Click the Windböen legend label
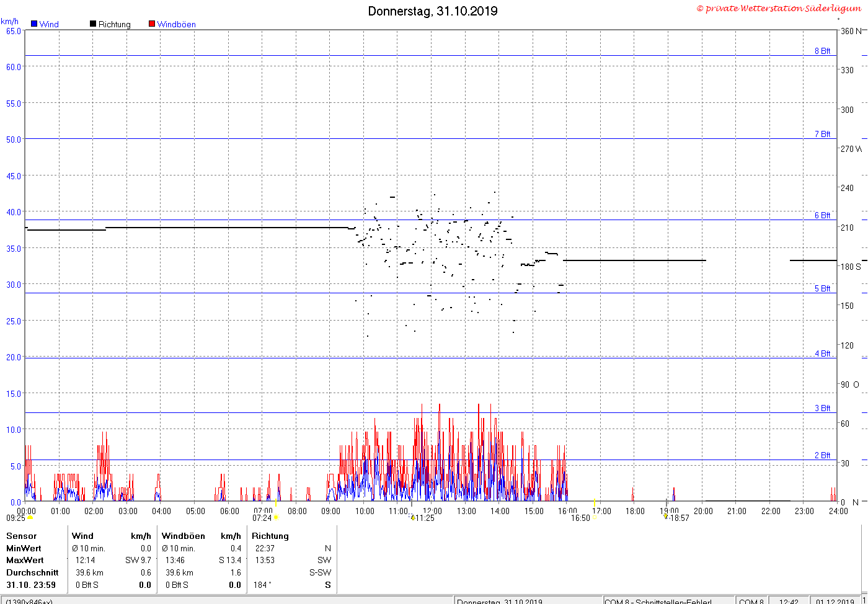Viewport: 868px width, 604px height. point(177,24)
